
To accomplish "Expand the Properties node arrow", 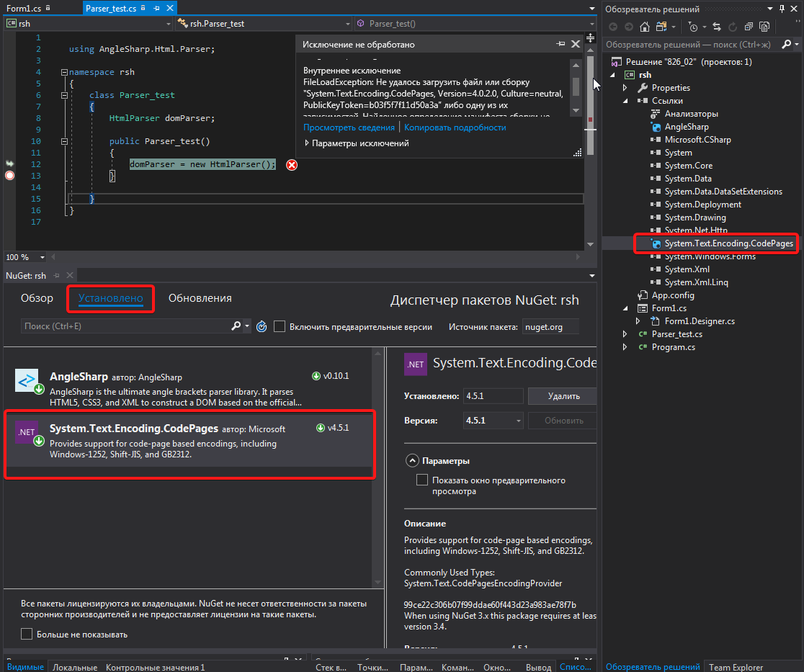I will (625, 88).
